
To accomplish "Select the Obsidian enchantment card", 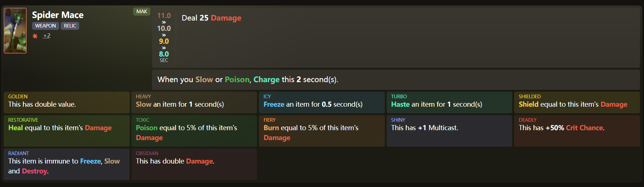I will (194, 164).
